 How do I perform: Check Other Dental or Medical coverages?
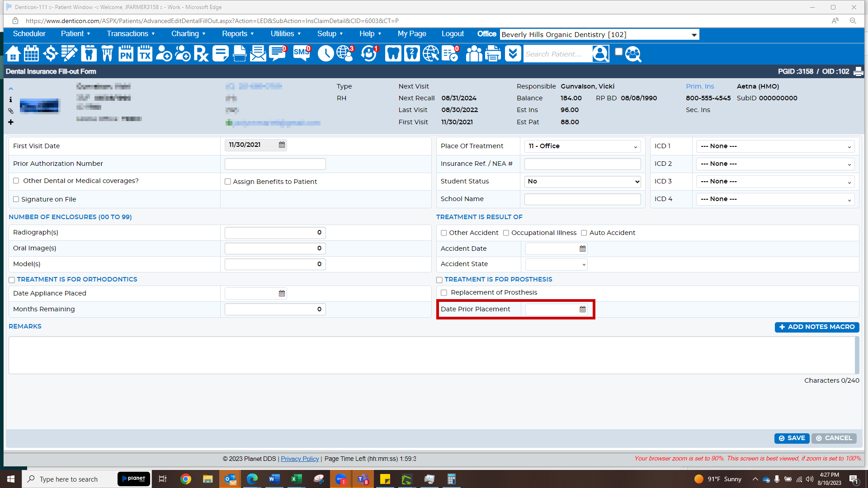click(x=16, y=181)
